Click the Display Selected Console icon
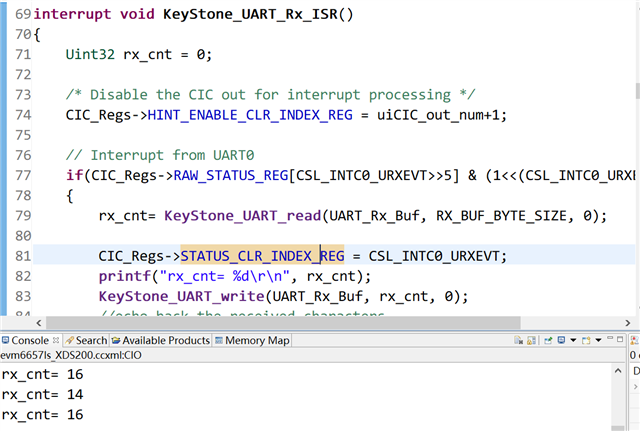The height and width of the screenshot is (431, 640). (x=562, y=340)
